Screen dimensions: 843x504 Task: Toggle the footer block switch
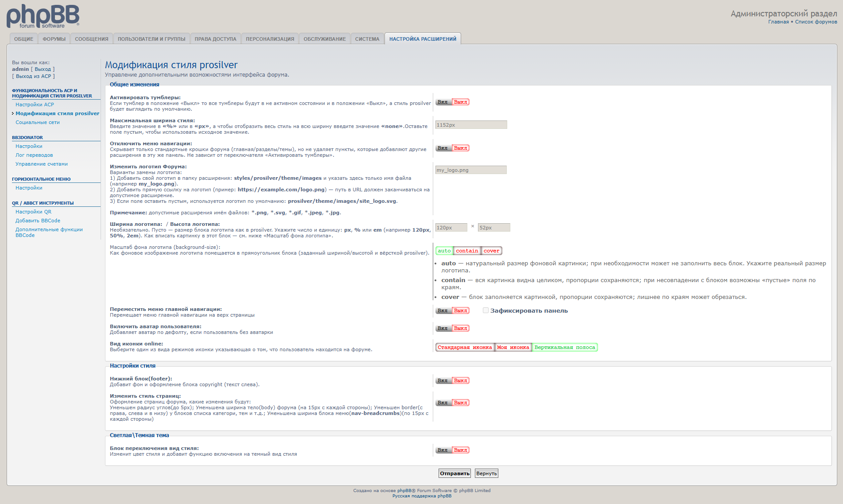(x=452, y=381)
